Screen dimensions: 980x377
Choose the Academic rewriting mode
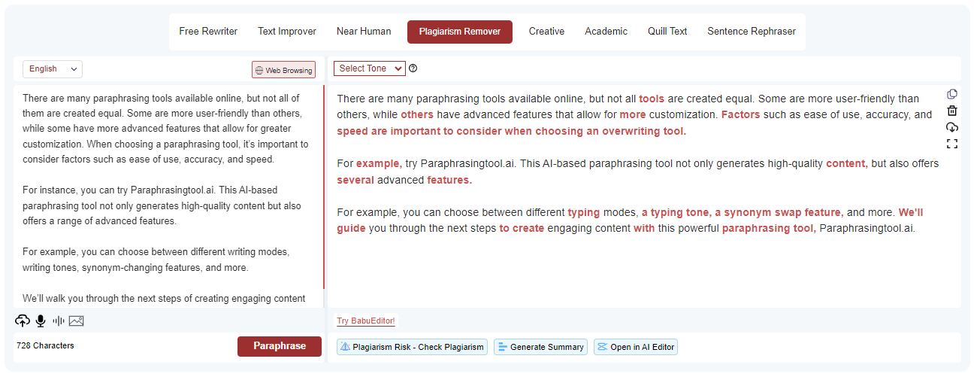point(606,32)
